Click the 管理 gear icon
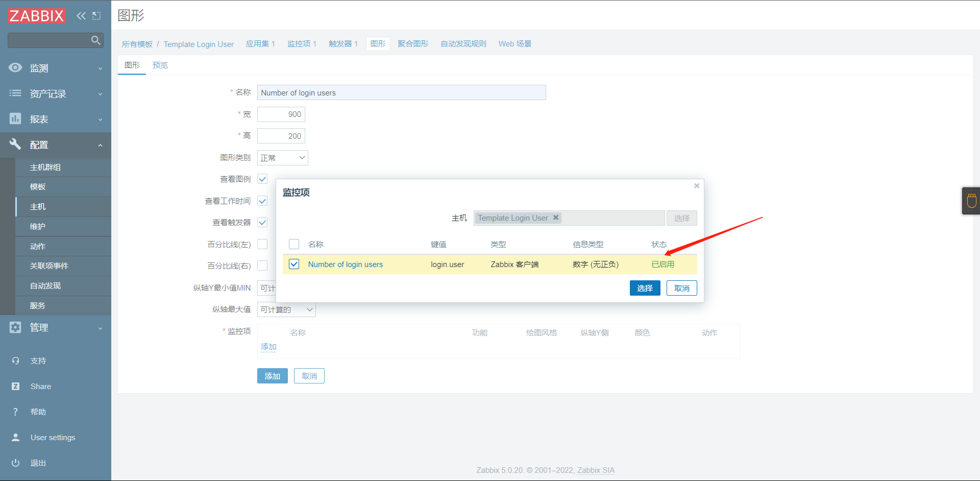 (15, 327)
